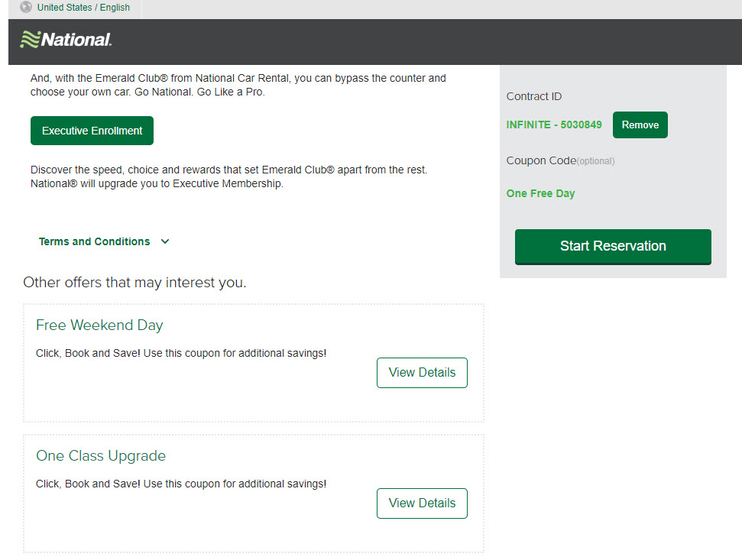This screenshot has height=560, width=742.
Task: Click the Start Reservation button
Action: (613, 247)
